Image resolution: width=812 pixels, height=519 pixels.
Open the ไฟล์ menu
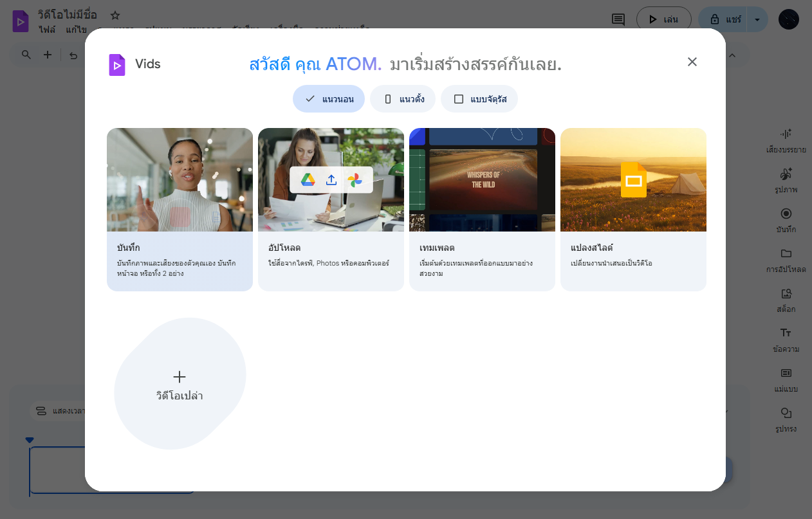[x=47, y=30]
